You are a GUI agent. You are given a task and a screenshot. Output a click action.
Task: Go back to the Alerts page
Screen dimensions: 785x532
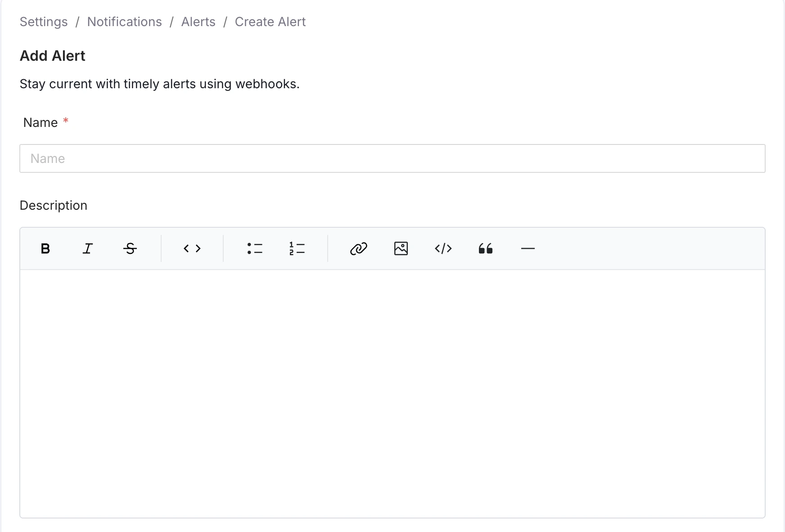point(198,22)
